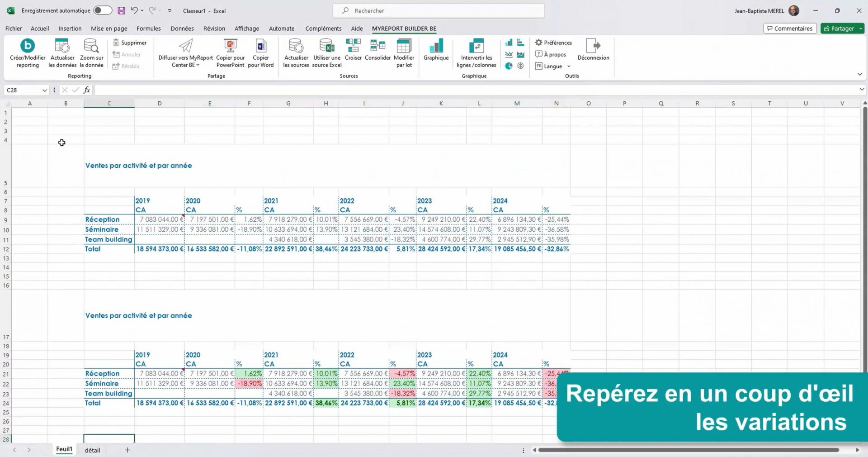The image size is (868, 457).
Task: Open Zoom sur la donnée tool
Action: pos(91,47)
